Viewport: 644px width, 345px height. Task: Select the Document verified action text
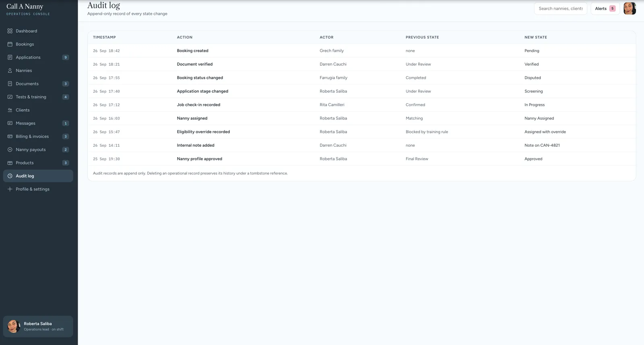(195, 64)
